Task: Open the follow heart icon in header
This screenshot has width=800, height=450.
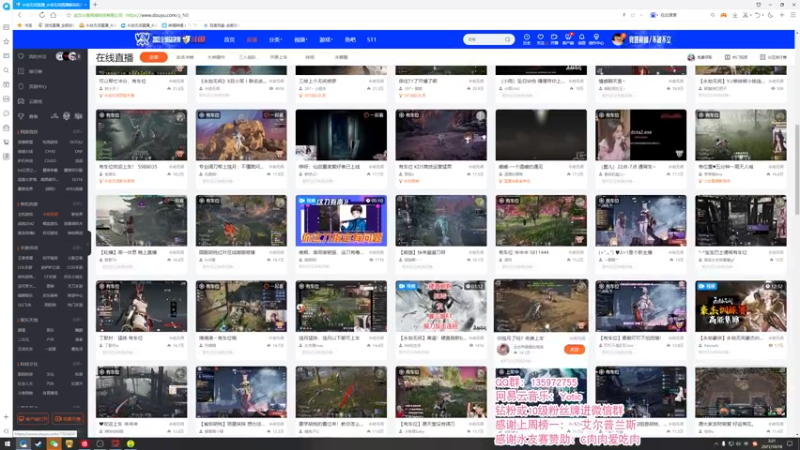Action: [540, 39]
